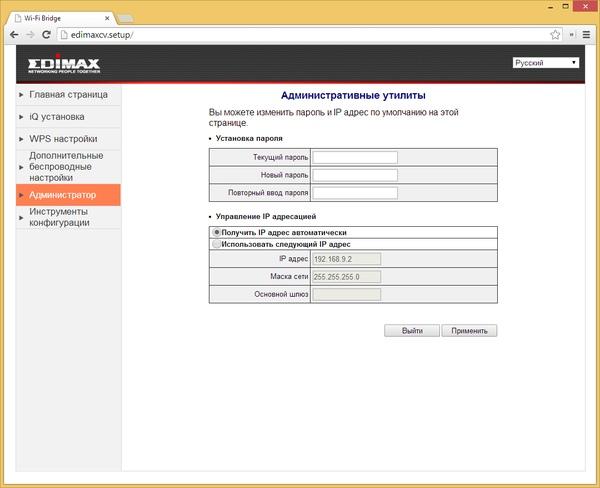Viewport: 600px width, 488px height.
Task: Click the Управление IP адресацией label
Action: click(266, 217)
